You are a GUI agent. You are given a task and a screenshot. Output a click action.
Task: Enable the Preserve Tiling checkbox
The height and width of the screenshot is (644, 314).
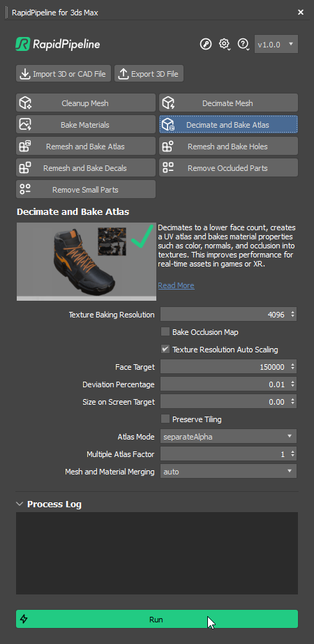[x=165, y=419]
